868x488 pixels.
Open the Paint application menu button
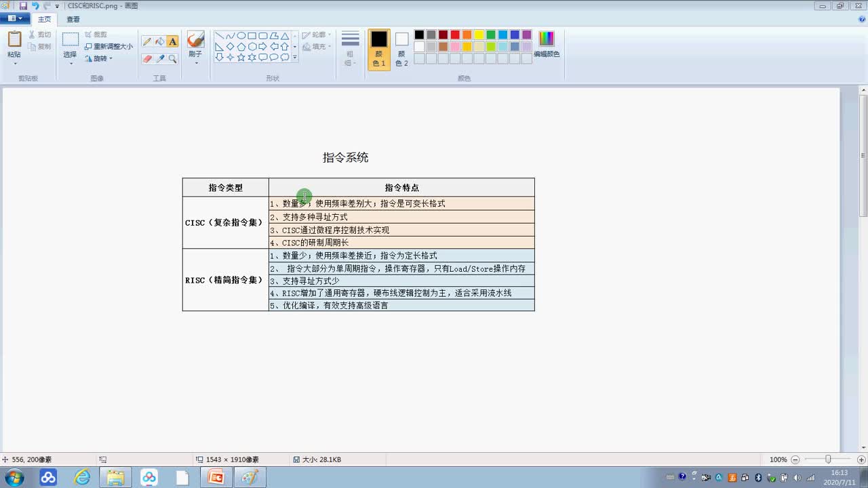[15, 19]
